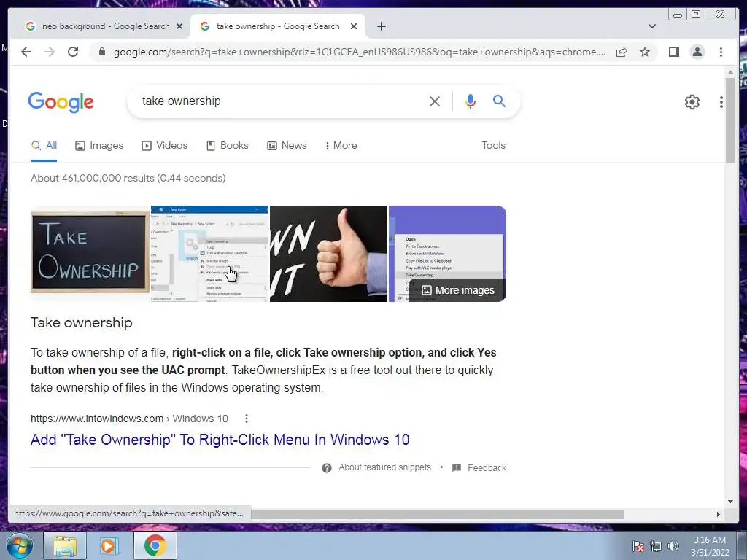Open Google quick settings gear
Viewport: 747px width, 560px height.
pyautogui.click(x=692, y=102)
